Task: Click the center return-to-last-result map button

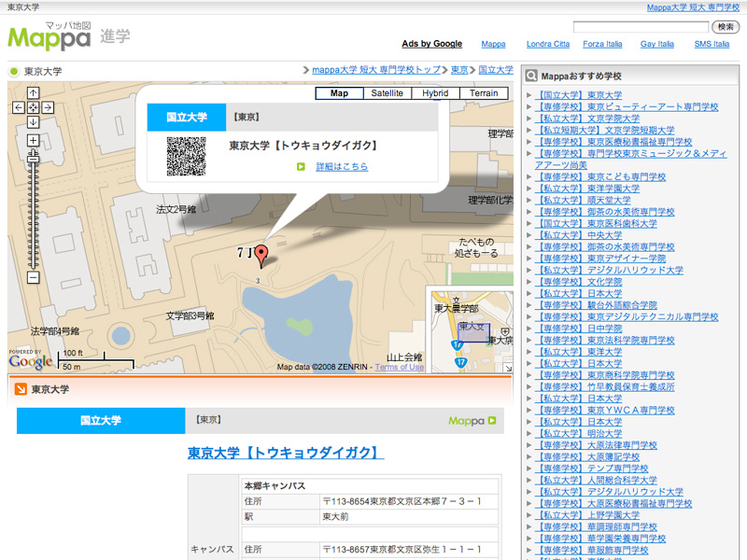Action: coord(33,107)
